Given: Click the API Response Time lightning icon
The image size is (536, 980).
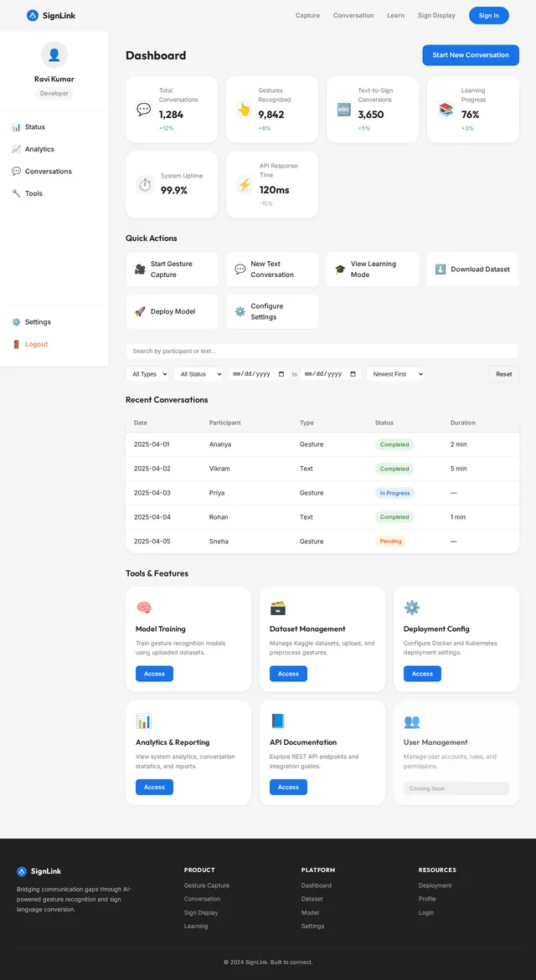Looking at the screenshot, I should (245, 184).
